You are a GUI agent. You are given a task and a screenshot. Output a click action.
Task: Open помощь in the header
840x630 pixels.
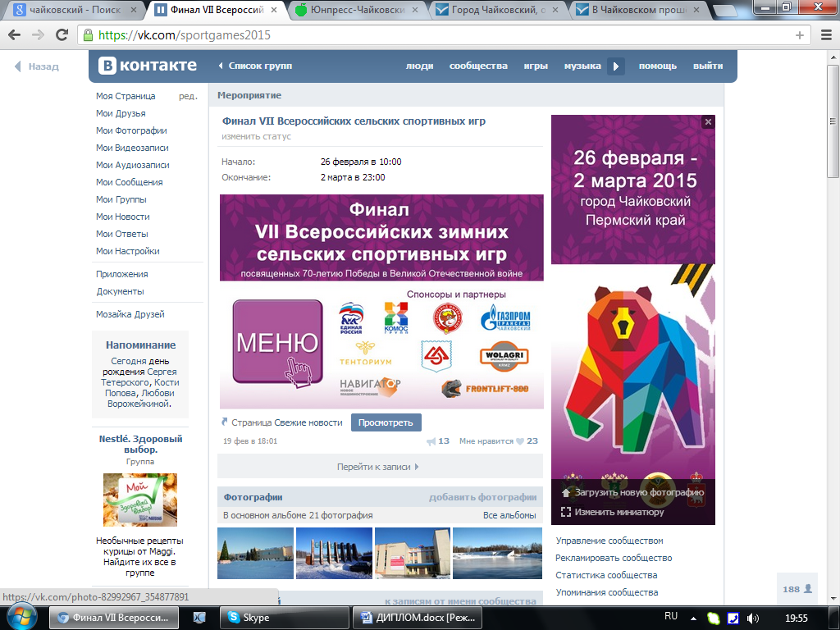(658, 66)
